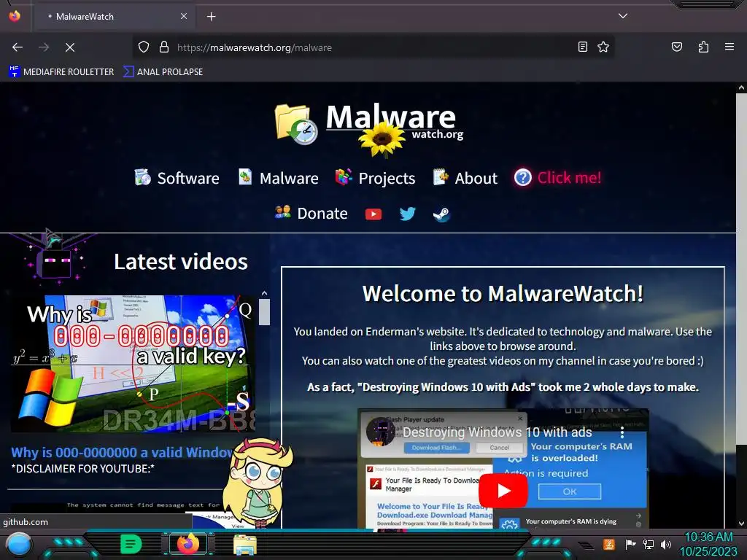
Task: Click the Firefox taskbar button
Action: (188, 544)
